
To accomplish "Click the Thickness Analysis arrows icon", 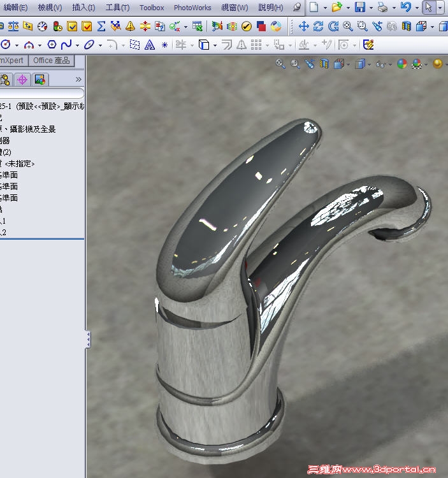I will coord(145,27).
